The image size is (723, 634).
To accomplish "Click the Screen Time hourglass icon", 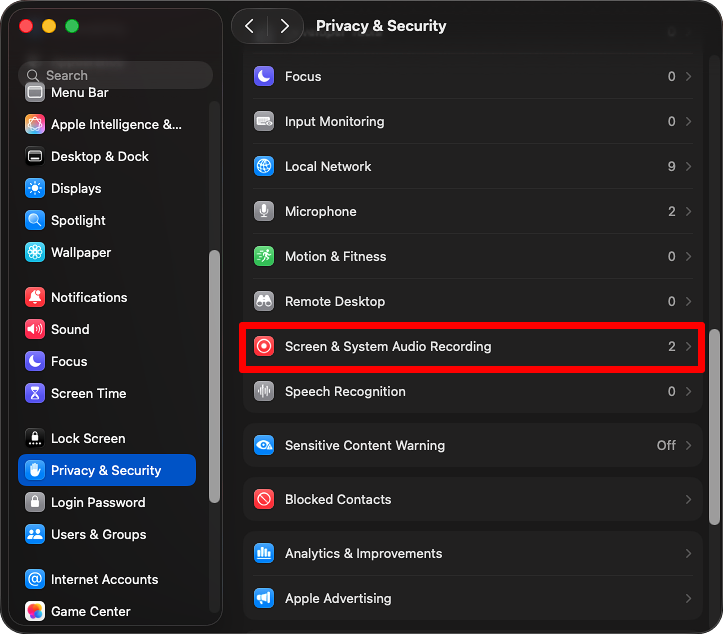I will (35, 393).
